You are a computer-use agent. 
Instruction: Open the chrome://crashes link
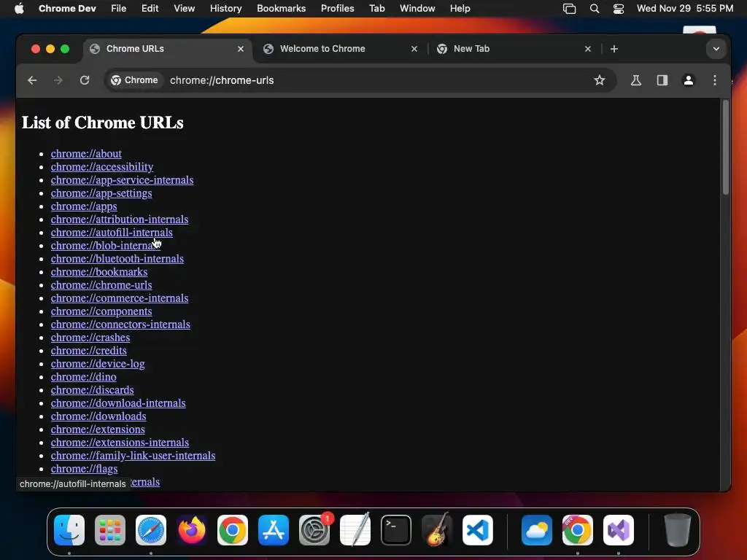click(x=90, y=338)
